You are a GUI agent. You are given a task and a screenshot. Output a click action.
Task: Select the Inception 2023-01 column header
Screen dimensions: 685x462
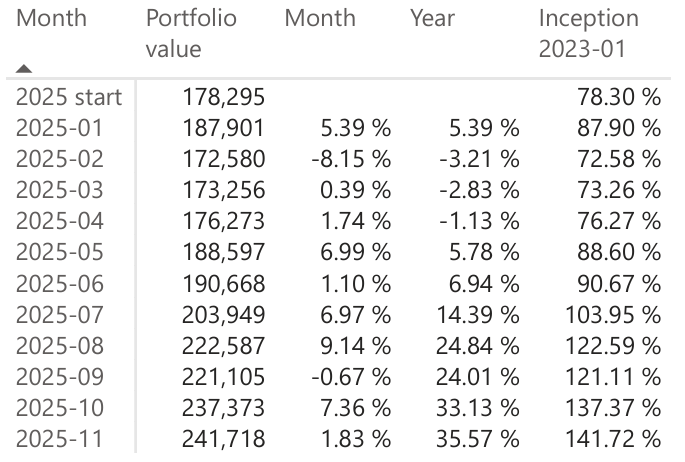click(588, 33)
